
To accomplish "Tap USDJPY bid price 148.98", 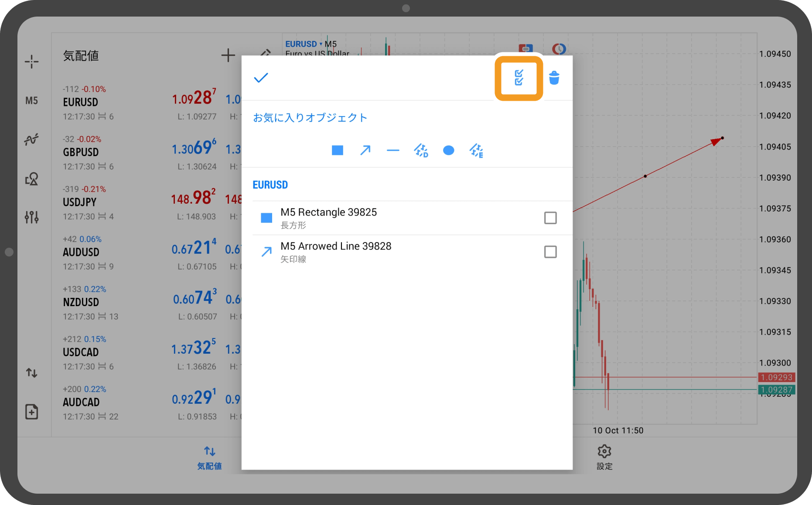I will 194,198.
